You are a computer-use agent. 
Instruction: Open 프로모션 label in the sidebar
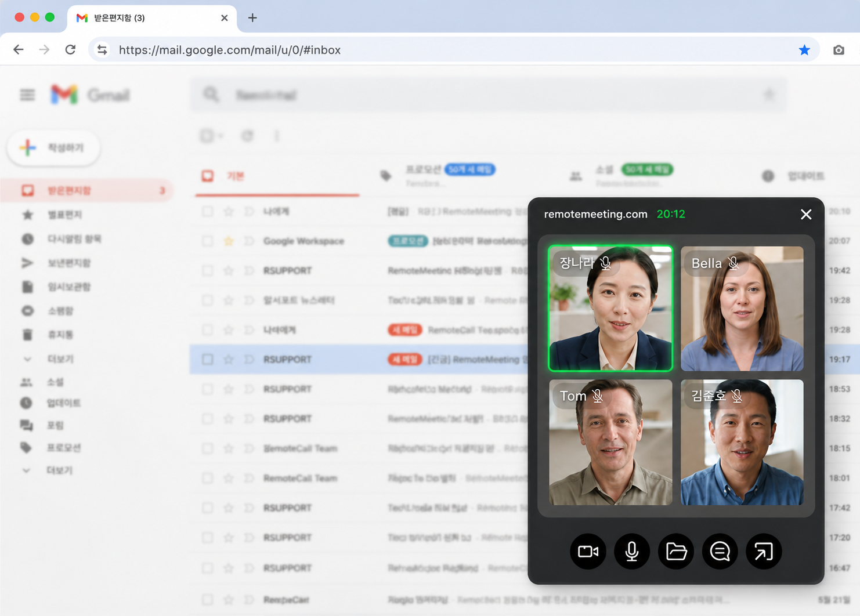tap(64, 448)
